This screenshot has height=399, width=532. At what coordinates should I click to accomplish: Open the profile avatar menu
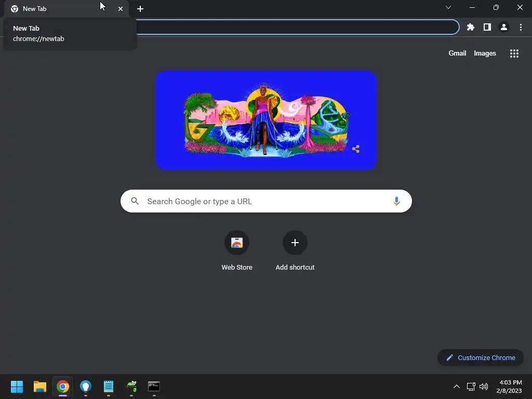click(x=504, y=27)
